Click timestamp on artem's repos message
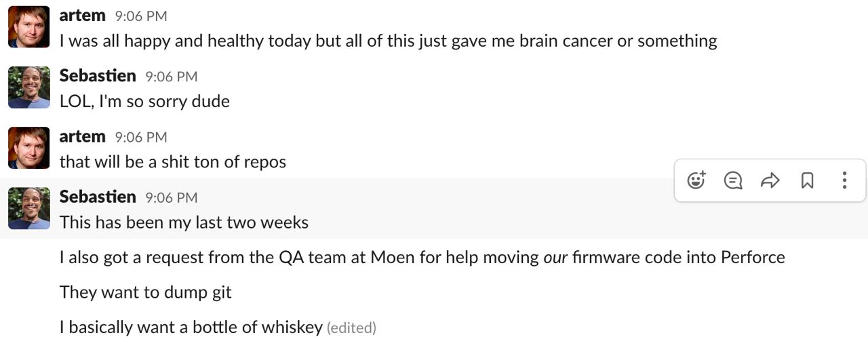The image size is (868, 354). pyautogui.click(x=141, y=137)
